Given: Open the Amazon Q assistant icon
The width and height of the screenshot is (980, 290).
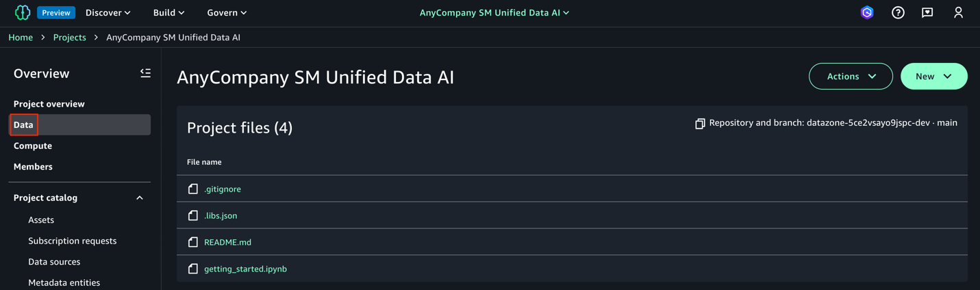Looking at the screenshot, I should click(x=867, y=12).
